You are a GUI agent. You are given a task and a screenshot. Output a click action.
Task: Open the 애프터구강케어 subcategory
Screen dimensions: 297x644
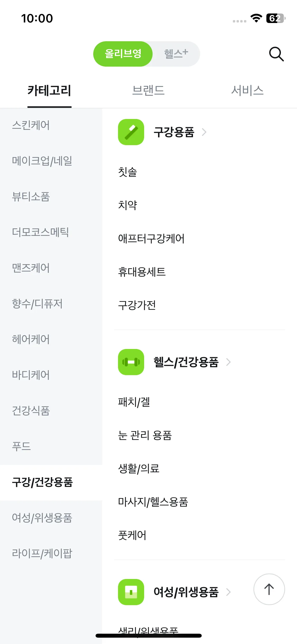click(151, 238)
